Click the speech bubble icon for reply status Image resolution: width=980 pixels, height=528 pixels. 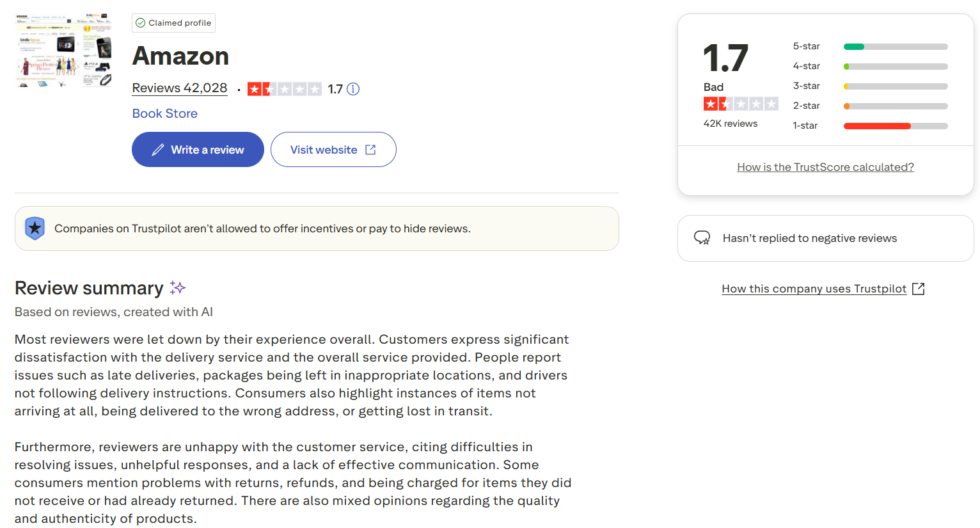coord(702,238)
